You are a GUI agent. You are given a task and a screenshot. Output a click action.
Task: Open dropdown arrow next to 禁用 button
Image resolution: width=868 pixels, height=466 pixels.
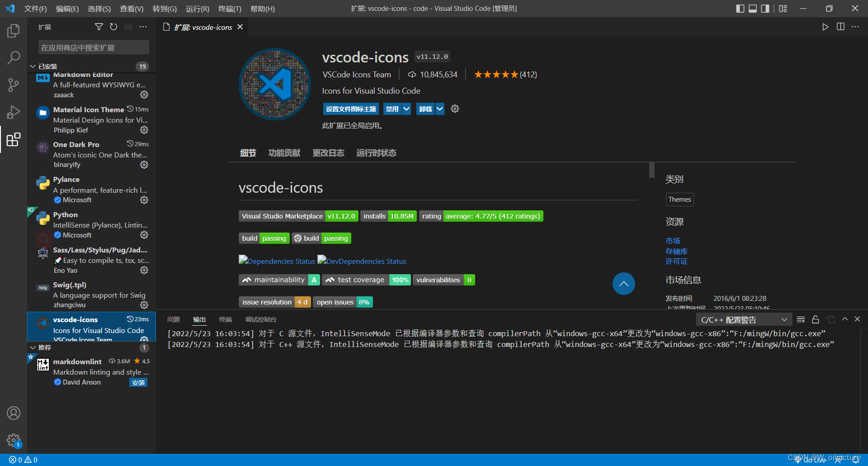coord(406,109)
